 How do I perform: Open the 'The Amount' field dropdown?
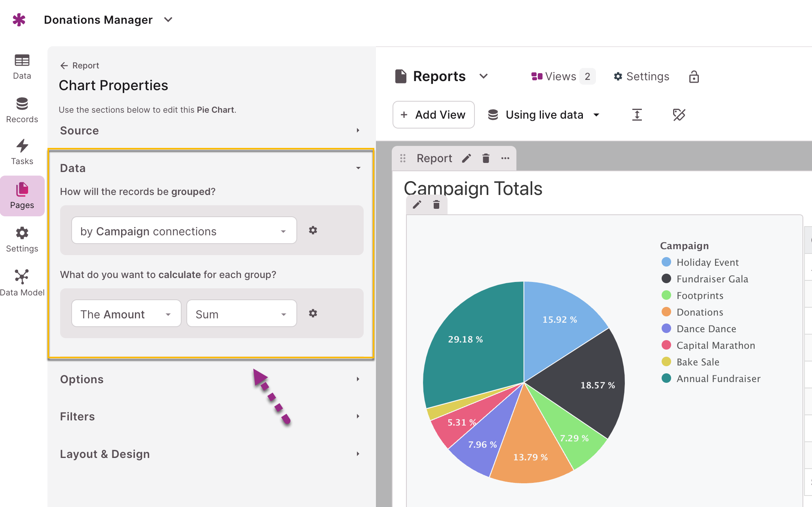[126, 314]
